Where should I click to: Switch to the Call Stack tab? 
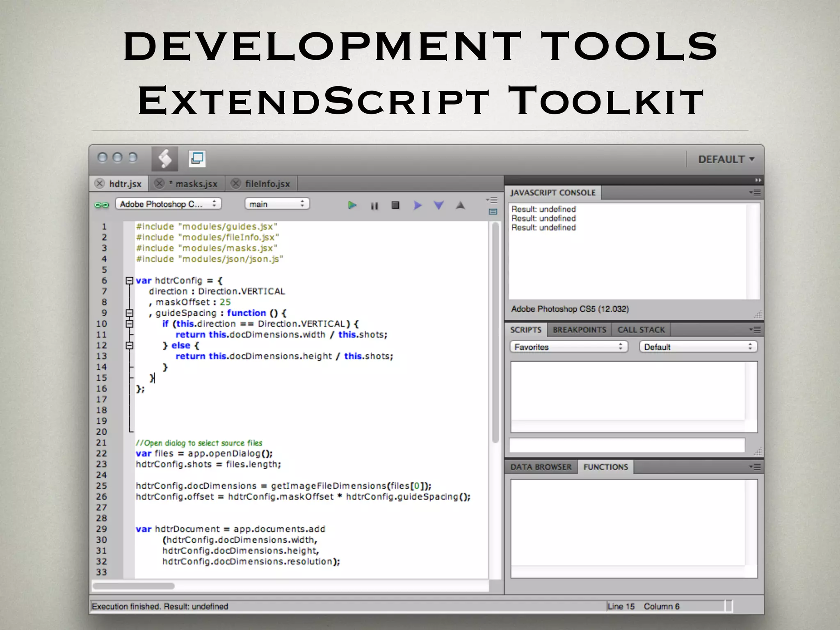[641, 330]
